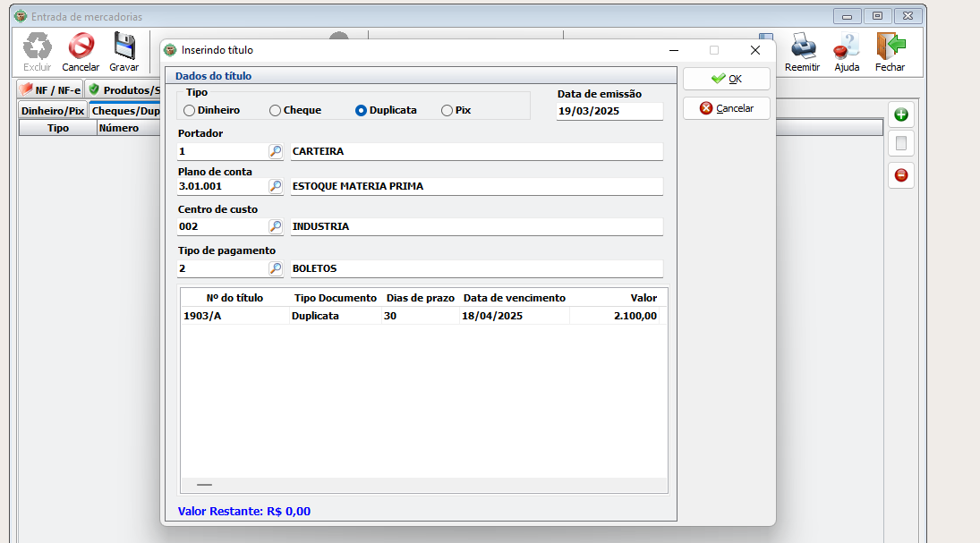Click the Gravar floppy disk icon

[x=124, y=47]
